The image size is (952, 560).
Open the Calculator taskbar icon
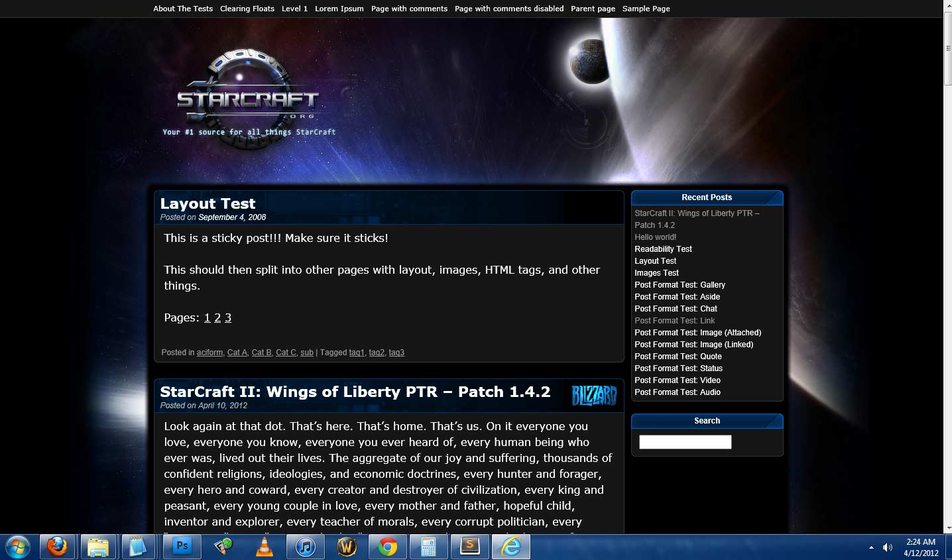[428, 547]
